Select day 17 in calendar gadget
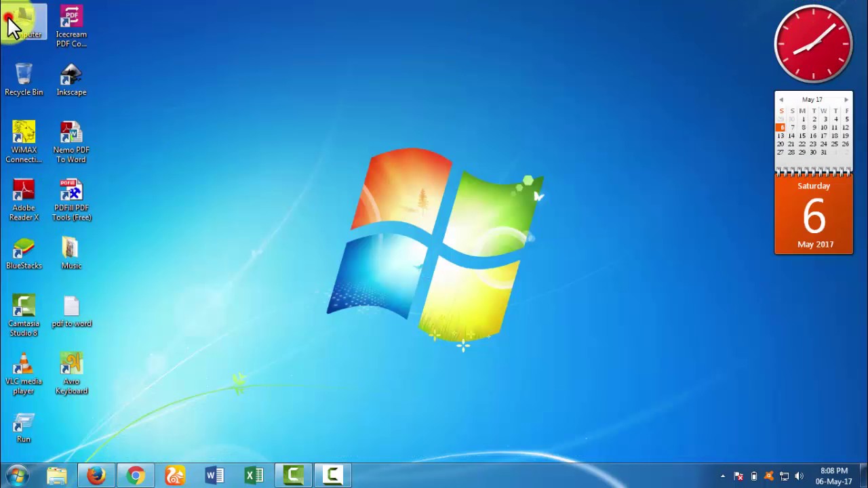 click(823, 136)
